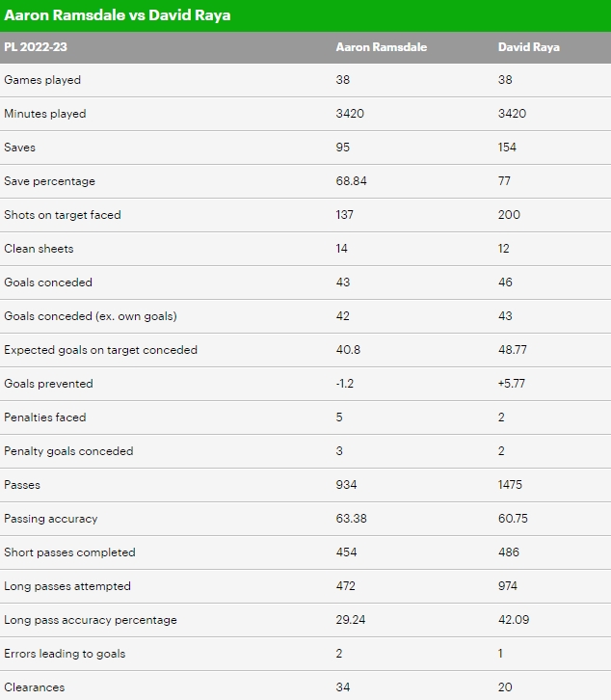Click Ramsdale's clean sheets value 14
This screenshot has width=611, height=700.
click(x=342, y=249)
